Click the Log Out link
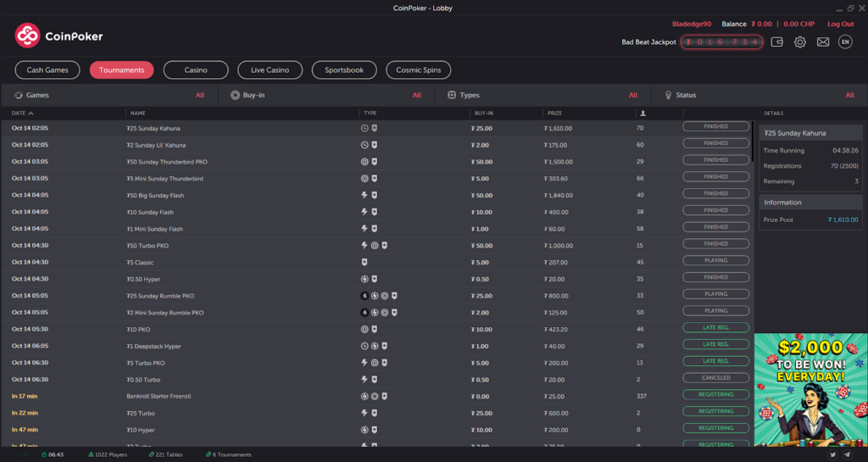Viewport: 868px width, 462px height. click(x=840, y=24)
